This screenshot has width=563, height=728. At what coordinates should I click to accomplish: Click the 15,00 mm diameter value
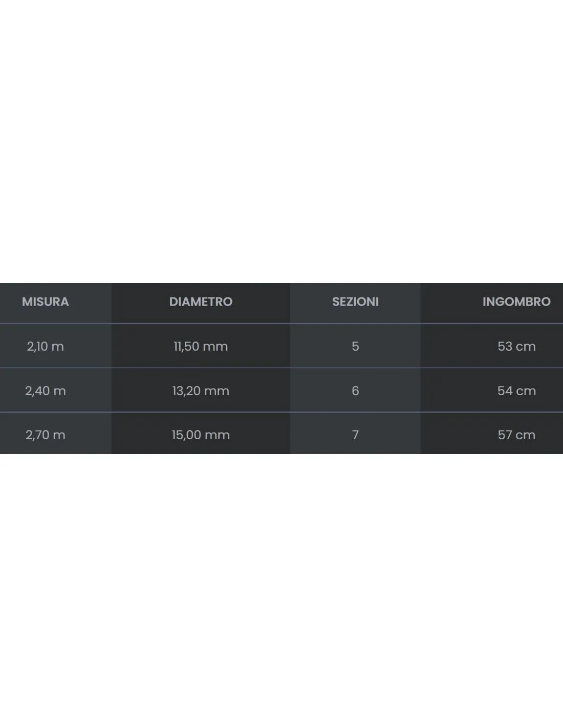[201, 435]
